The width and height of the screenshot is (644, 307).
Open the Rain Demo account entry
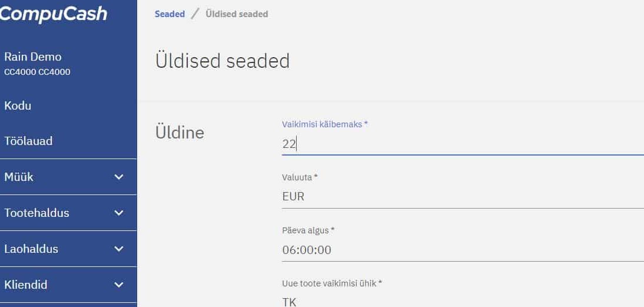[33, 57]
